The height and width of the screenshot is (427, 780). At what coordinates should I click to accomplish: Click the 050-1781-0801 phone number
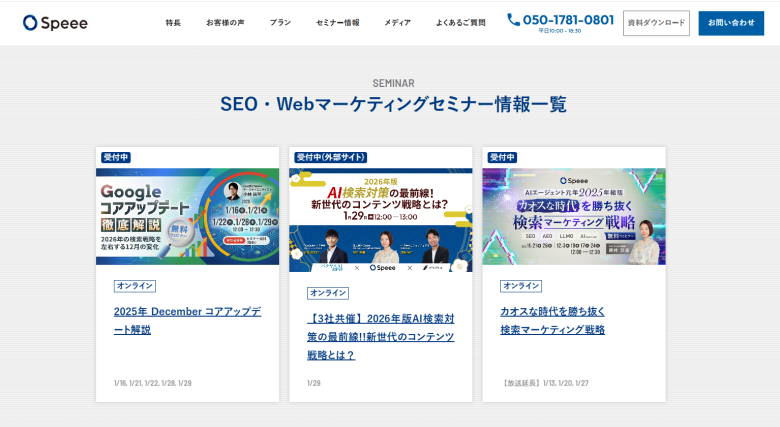(568, 20)
